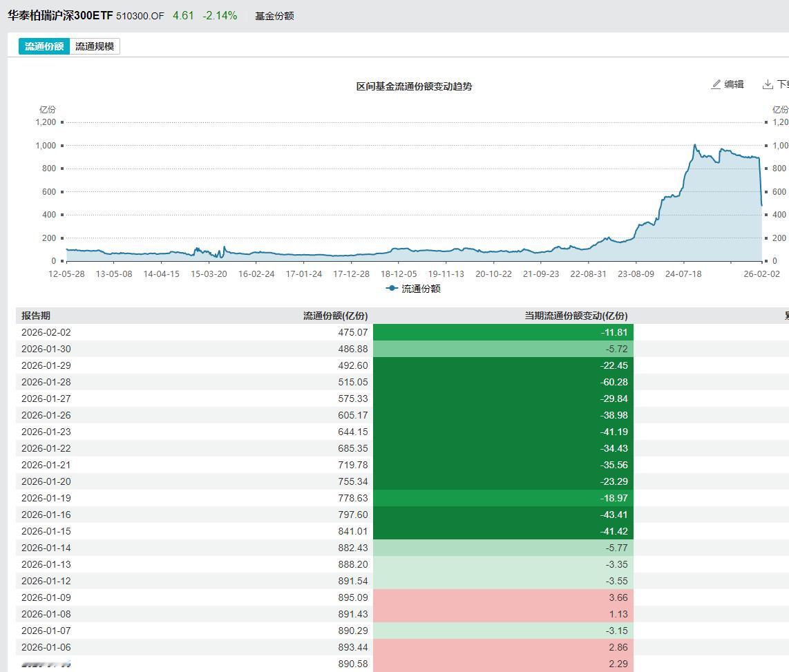Switch to the 流通规模 tab
This screenshot has width=789, height=672.
[95, 46]
